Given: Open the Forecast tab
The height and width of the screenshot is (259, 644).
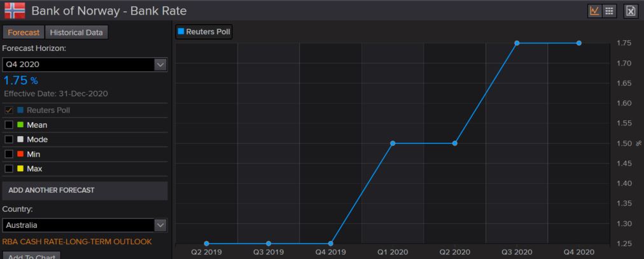Looking at the screenshot, I should (x=24, y=32).
